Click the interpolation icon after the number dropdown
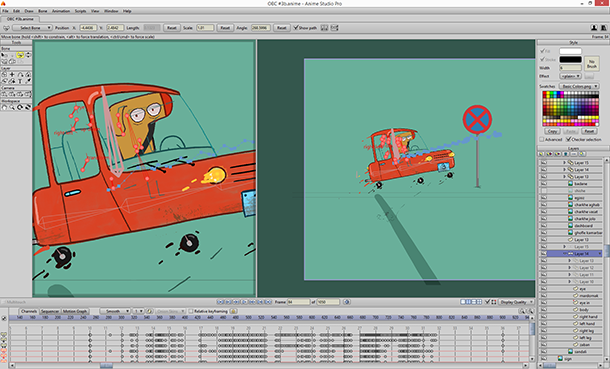 [149, 311]
